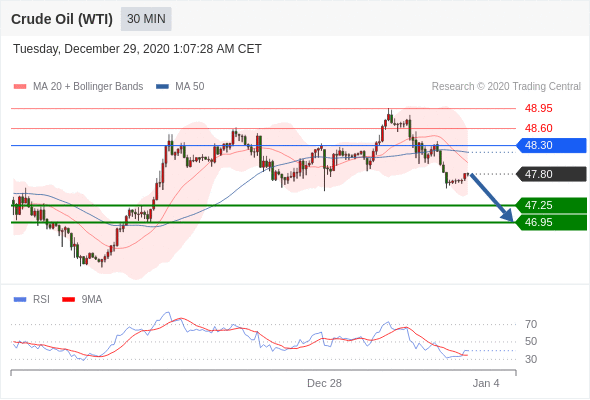Viewport: 590px width, 400px height.
Task: Click the black 47.80 current price tag
Action: point(551,174)
